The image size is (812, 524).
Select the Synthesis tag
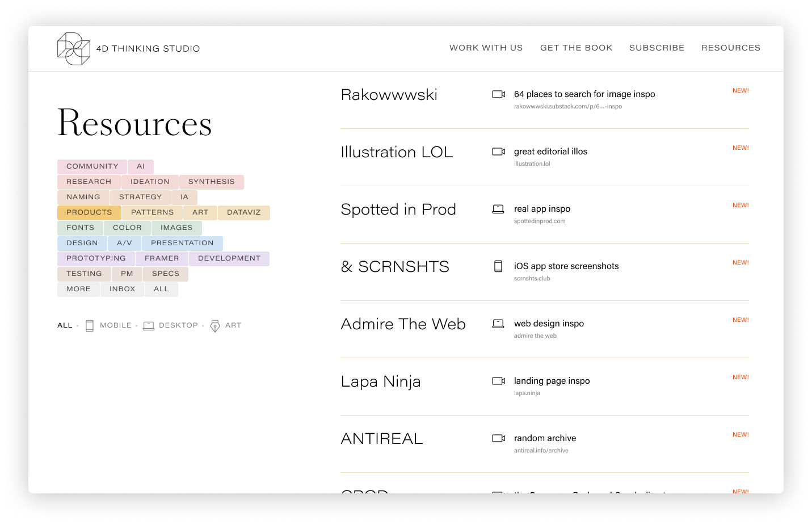(212, 182)
